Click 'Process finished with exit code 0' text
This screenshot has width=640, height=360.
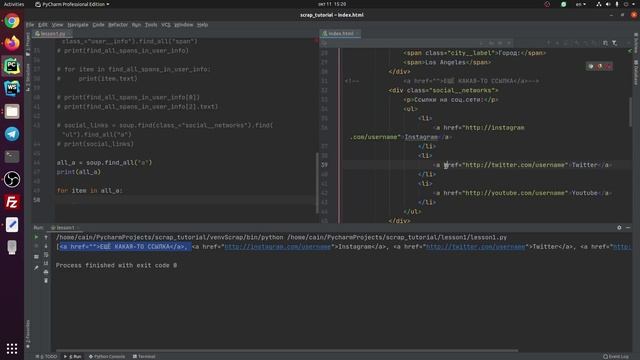click(x=116, y=265)
